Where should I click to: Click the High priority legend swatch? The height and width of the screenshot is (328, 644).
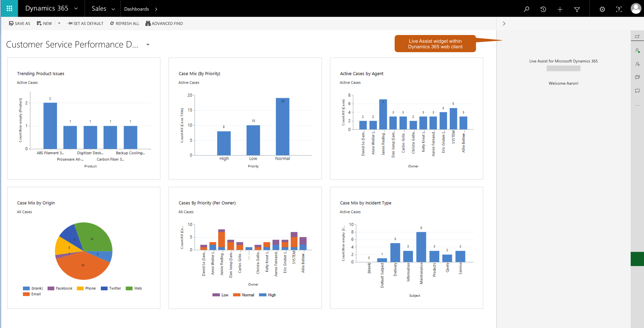[x=263, y=295]
